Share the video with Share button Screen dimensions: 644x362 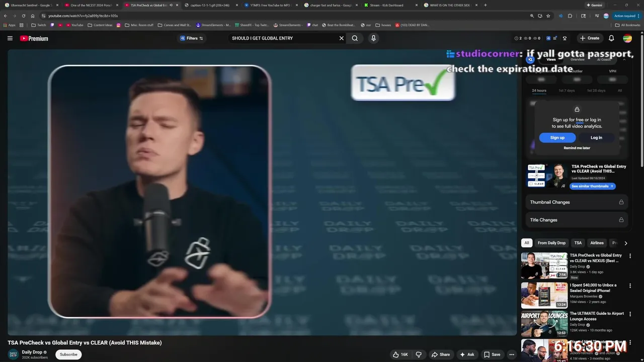coord(441,354)
